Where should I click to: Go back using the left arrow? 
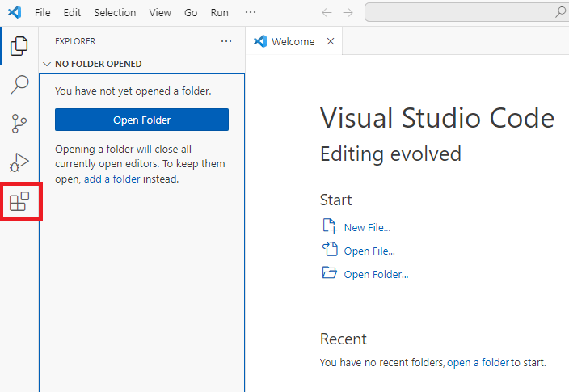click(x=327, y=13)
